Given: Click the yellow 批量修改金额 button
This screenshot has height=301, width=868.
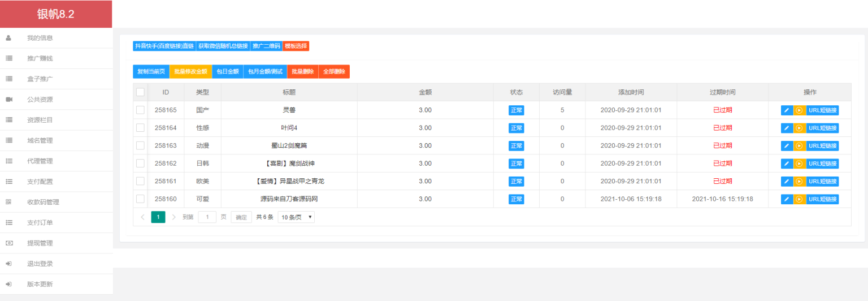Looking at the screenshot, I should tap(190, 72).
